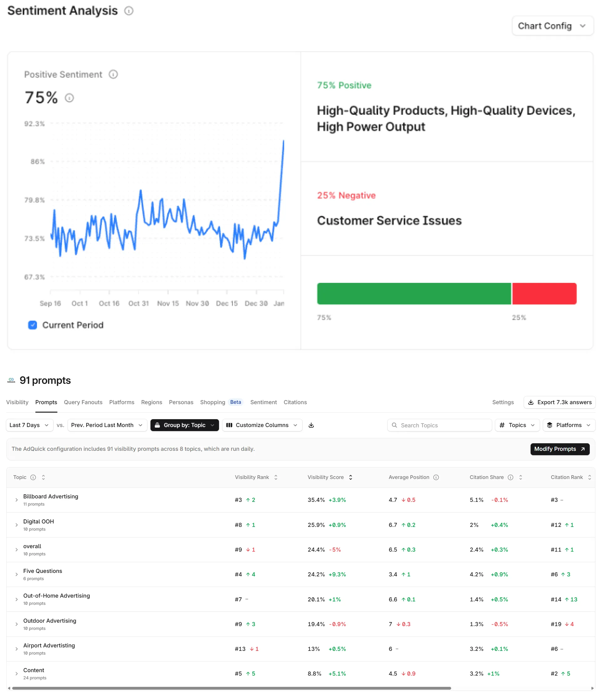Click info icon next to Positive Sentiment
Viewport: 601px width, 700px height.
[113, 74]
